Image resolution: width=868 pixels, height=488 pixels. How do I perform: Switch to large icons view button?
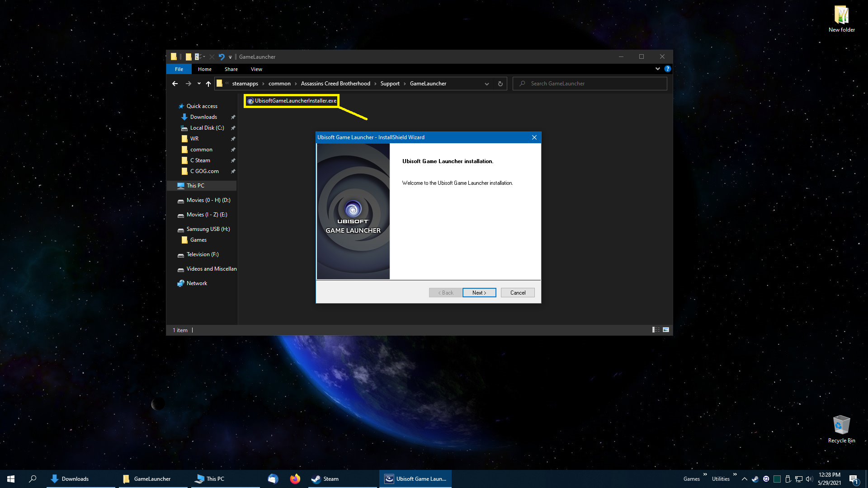coord(666,330)
